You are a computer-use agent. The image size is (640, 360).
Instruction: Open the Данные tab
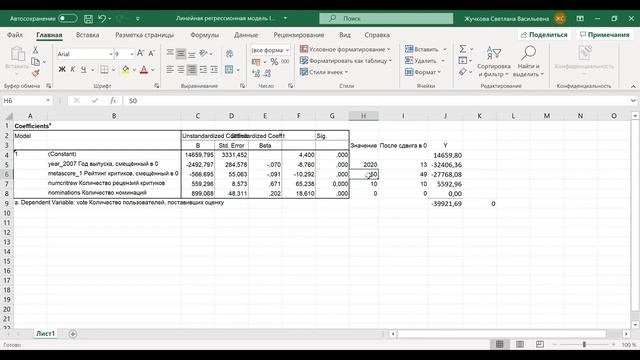tap(246, 35)
